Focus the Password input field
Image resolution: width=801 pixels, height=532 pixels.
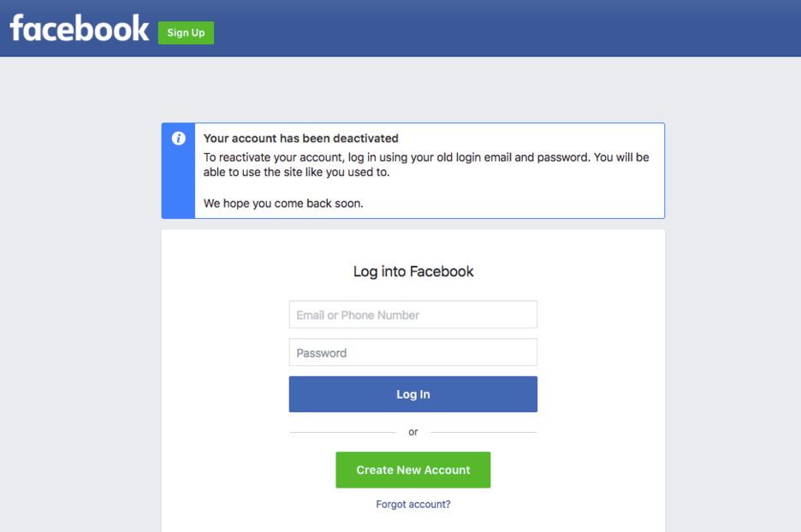coord(412,352)
